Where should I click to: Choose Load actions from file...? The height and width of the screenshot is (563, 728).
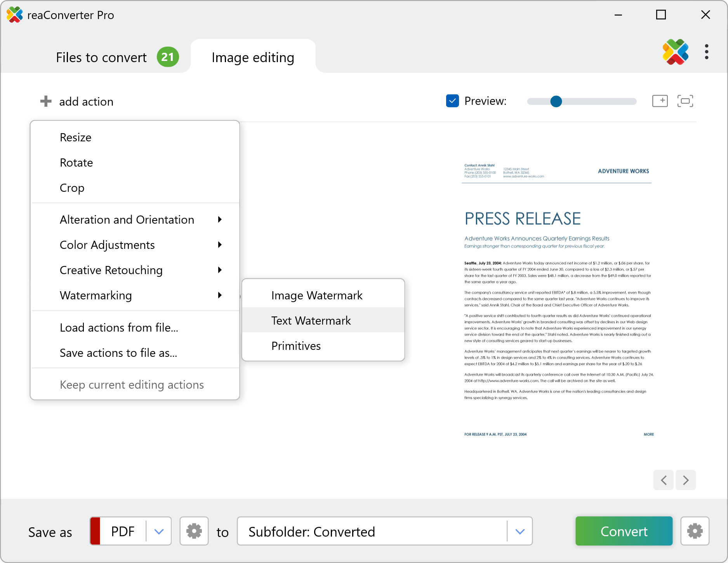click(x=119, y=328)
